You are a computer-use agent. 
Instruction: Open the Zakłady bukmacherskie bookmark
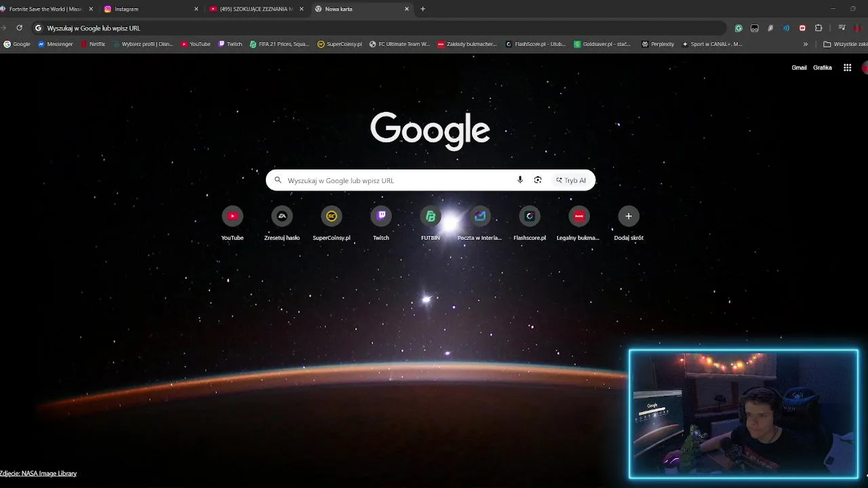[467, 44]
